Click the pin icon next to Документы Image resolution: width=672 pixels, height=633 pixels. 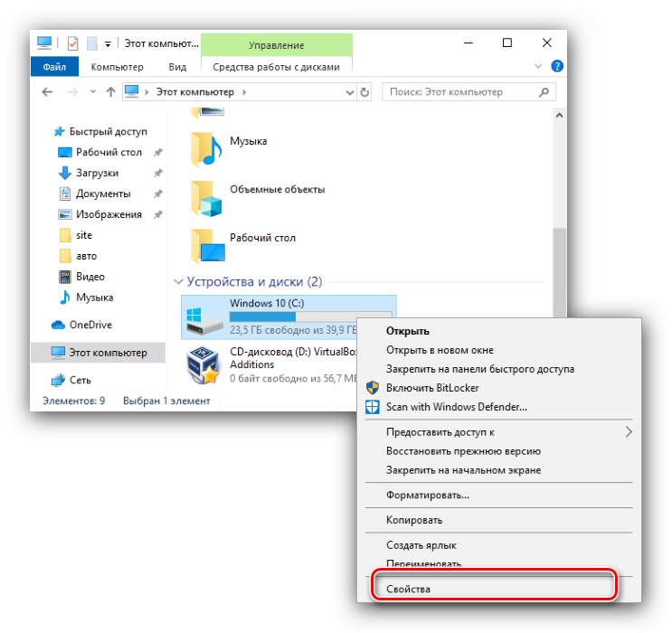[158, 194]
